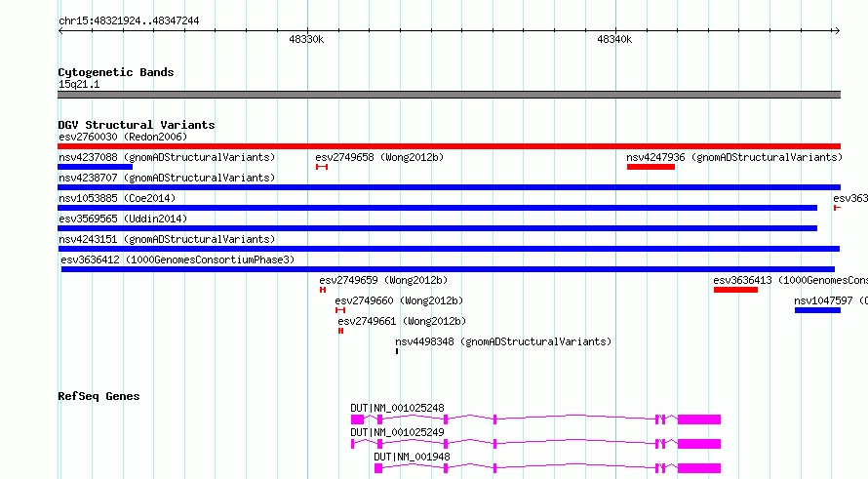Click the nsv4243151 gnomAD blue bar
This screenshot has width=868, height=479.
point(449,249)
